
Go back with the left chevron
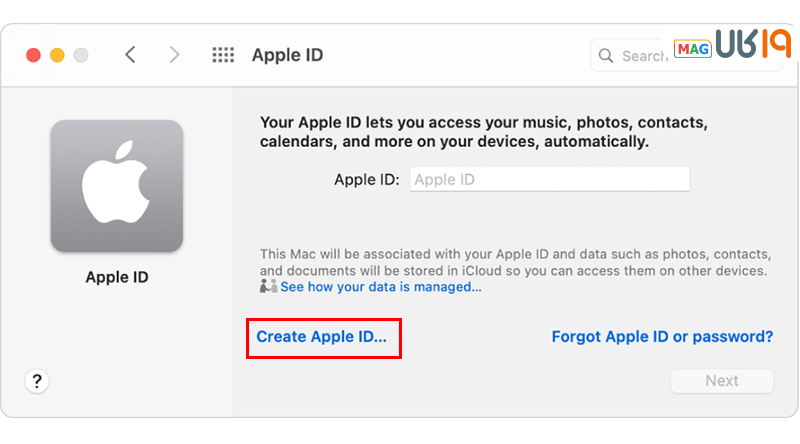(130, 55)
